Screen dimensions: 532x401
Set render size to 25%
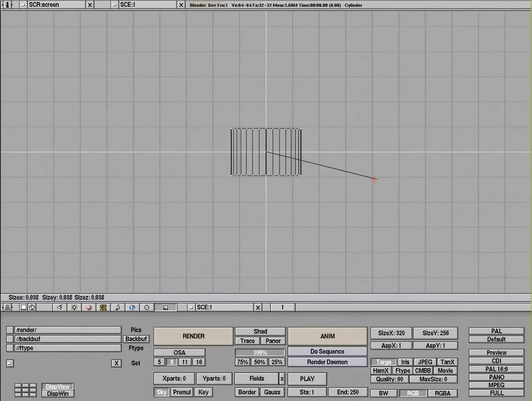[x=277, y=362]
